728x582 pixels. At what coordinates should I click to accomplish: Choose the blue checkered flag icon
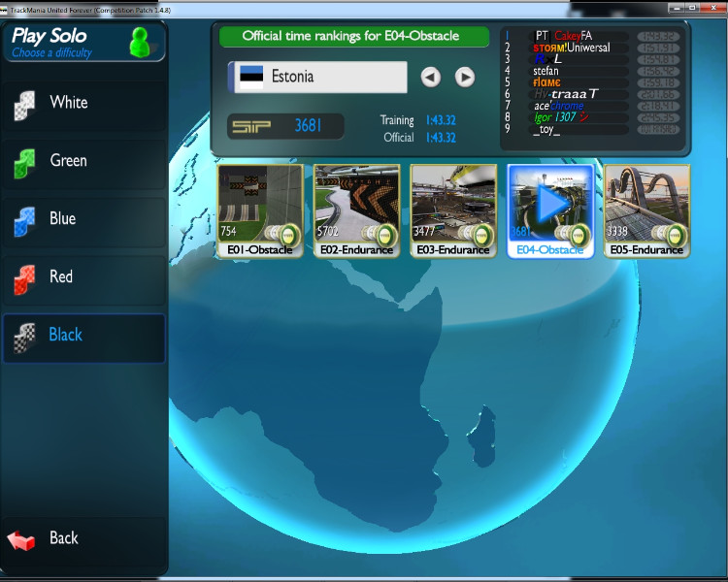(24, 220)
